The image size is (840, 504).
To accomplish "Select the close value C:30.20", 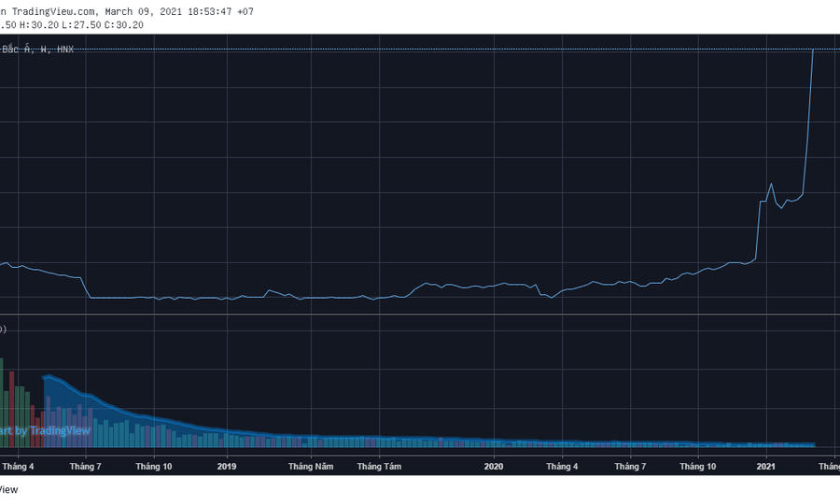I will pyautogui.click(x=124, y=24).
